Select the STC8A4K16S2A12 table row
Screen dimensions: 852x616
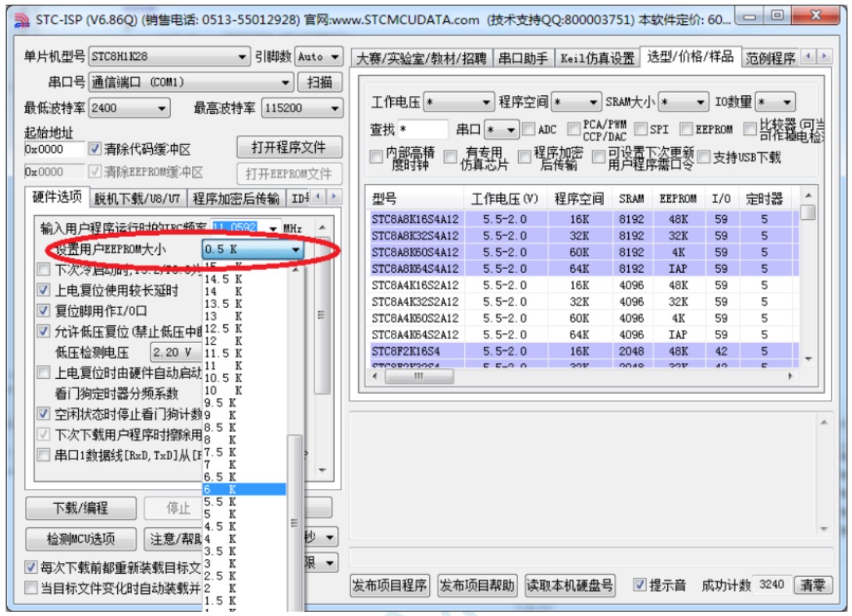coord(584,285)
